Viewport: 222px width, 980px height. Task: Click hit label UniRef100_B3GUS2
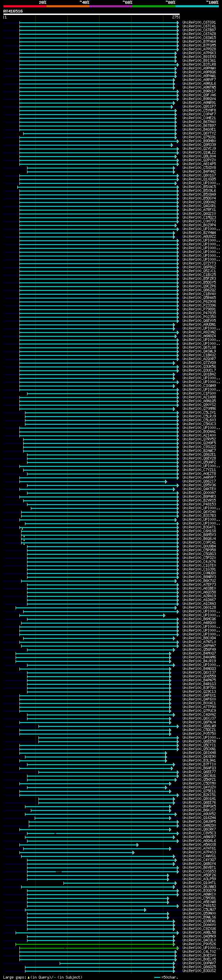(x=199, y=971)
